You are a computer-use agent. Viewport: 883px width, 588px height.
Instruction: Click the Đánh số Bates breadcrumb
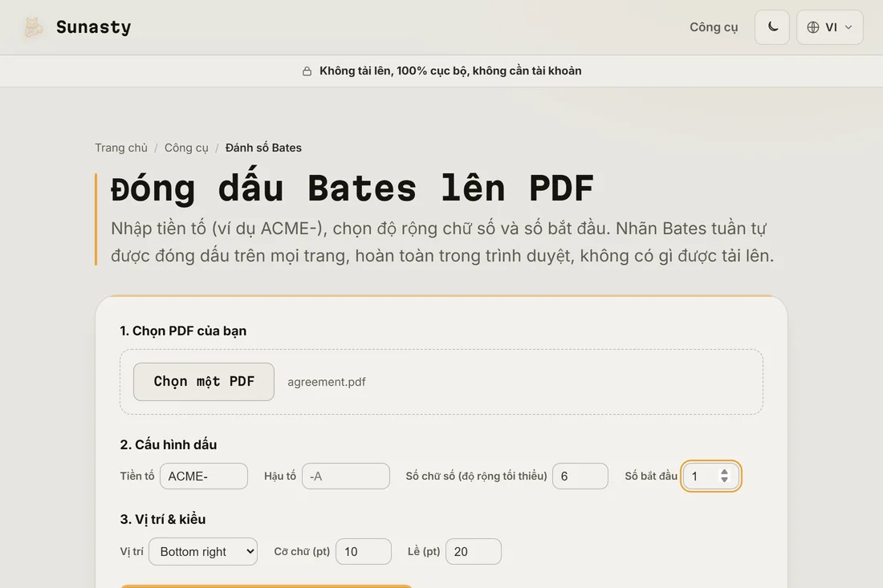pos(263,148)
